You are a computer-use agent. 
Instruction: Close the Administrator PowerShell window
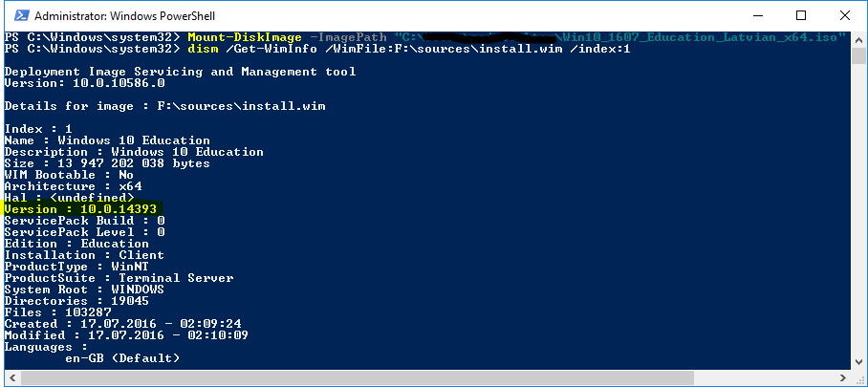844,16
